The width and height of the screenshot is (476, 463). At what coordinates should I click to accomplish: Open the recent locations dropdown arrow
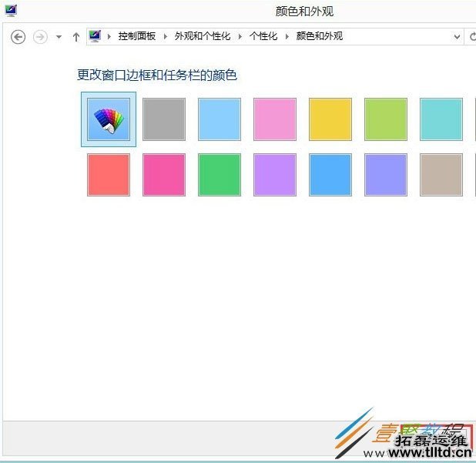(x=59, y=37)
